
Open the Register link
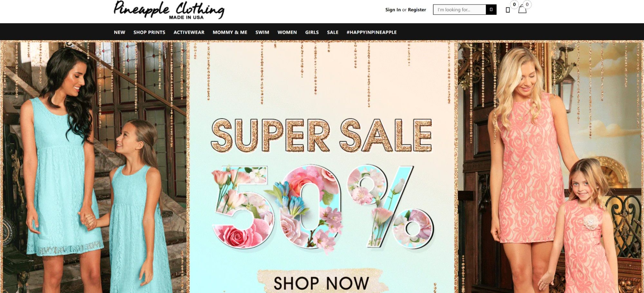pyautogui.click(x=417, y=10)
